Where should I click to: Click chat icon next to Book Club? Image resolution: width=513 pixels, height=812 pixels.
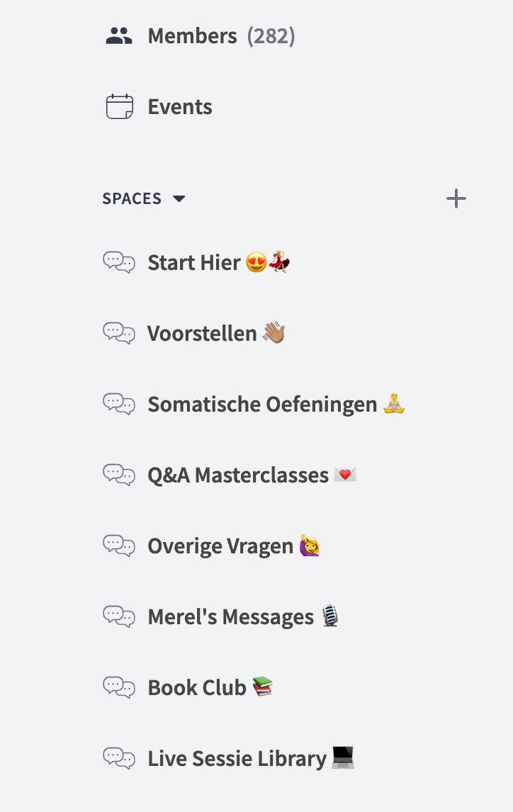tap(119, 687)
